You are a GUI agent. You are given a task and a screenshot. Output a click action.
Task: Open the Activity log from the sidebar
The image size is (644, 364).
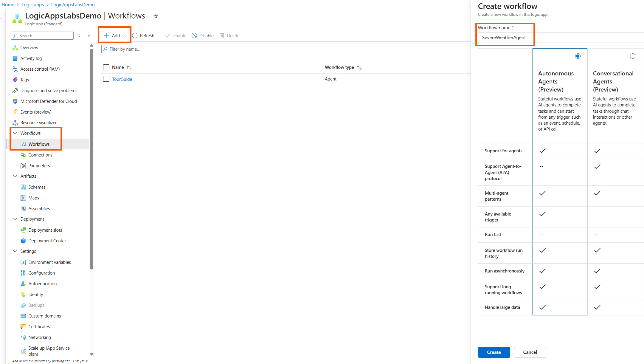pos(31,58)
